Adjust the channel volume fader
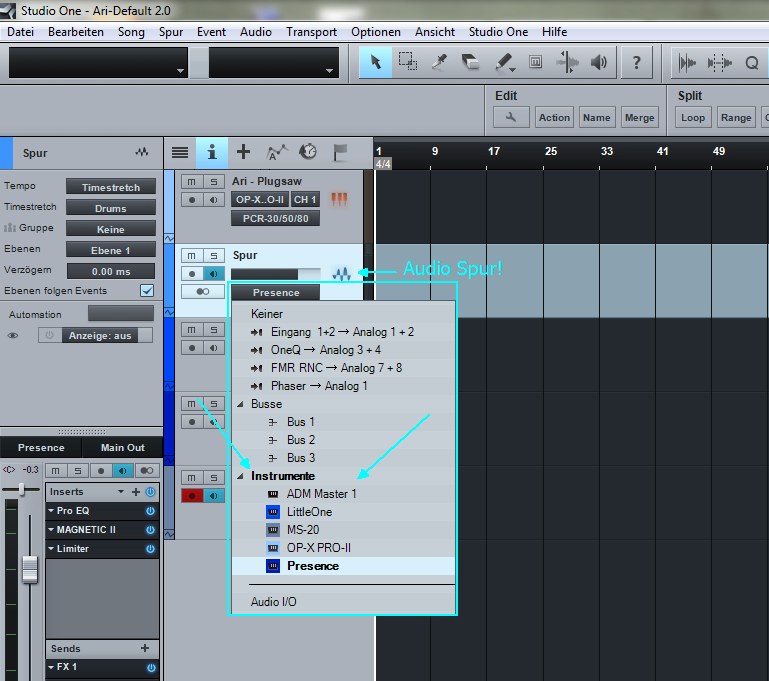 click(30, 569)
